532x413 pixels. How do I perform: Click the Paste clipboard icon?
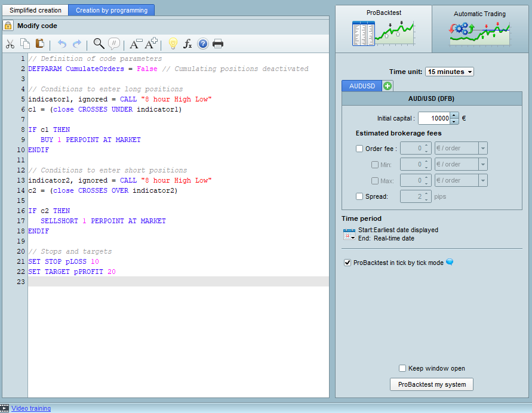(x=40, y=44)
